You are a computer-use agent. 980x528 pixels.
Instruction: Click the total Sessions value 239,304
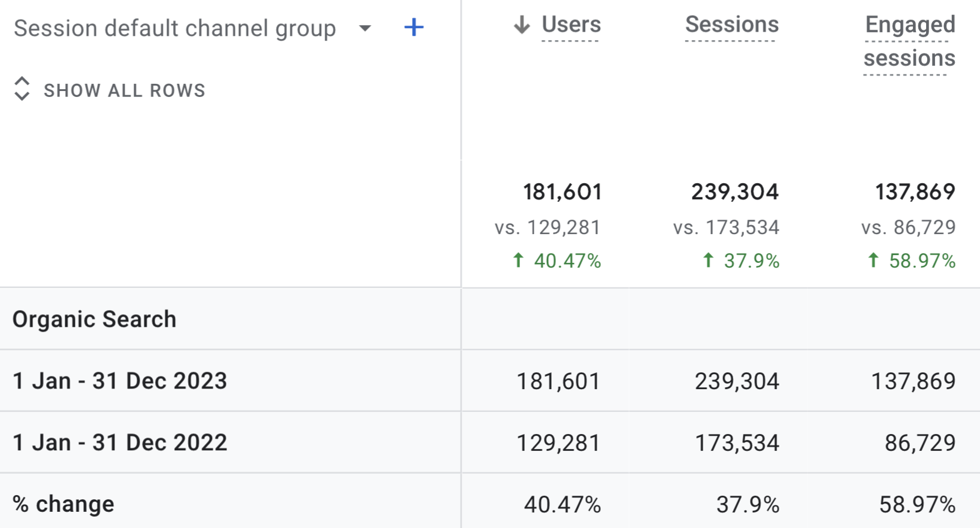tap(735, 192)
